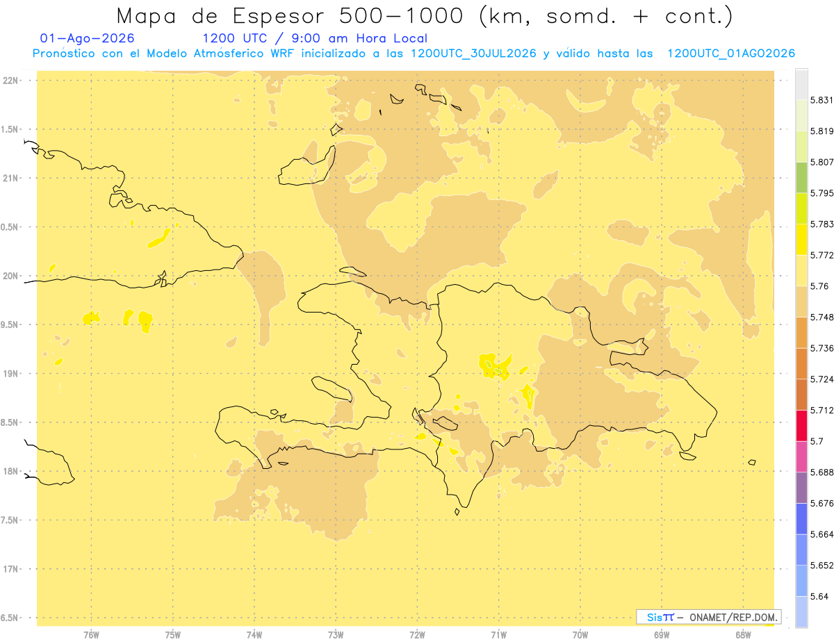Screen dimensions: 834x644
Task: Click the '5.64' colorbar value
Action: click(x=819, y=597)
